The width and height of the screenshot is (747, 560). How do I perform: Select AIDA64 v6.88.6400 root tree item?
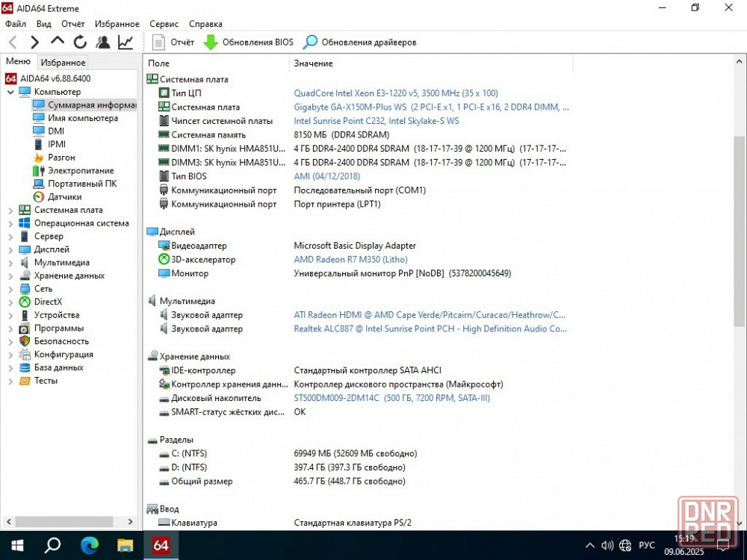pyautogui.click(x=48, y=78)
